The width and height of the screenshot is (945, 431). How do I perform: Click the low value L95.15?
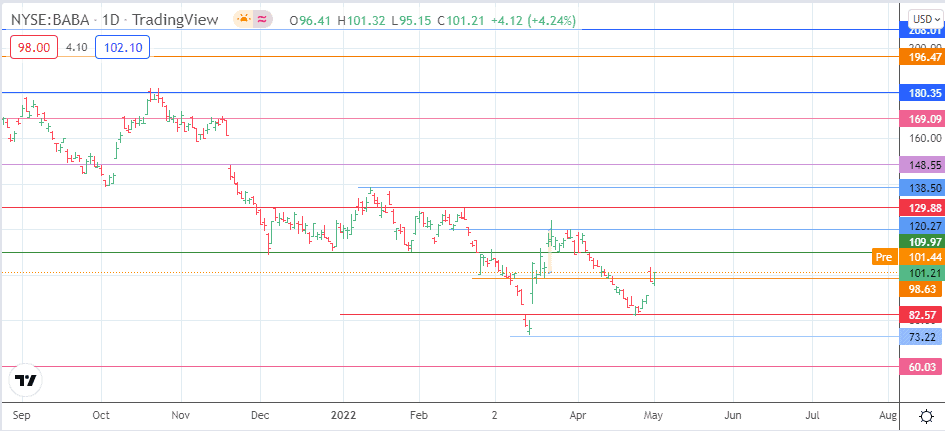coord(412,20)
